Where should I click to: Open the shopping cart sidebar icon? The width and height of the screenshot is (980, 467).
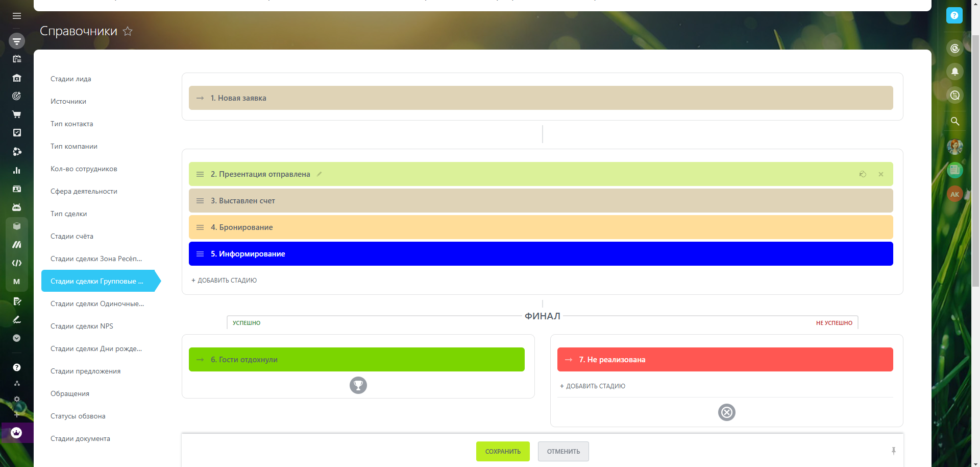(x=17, y=114)
